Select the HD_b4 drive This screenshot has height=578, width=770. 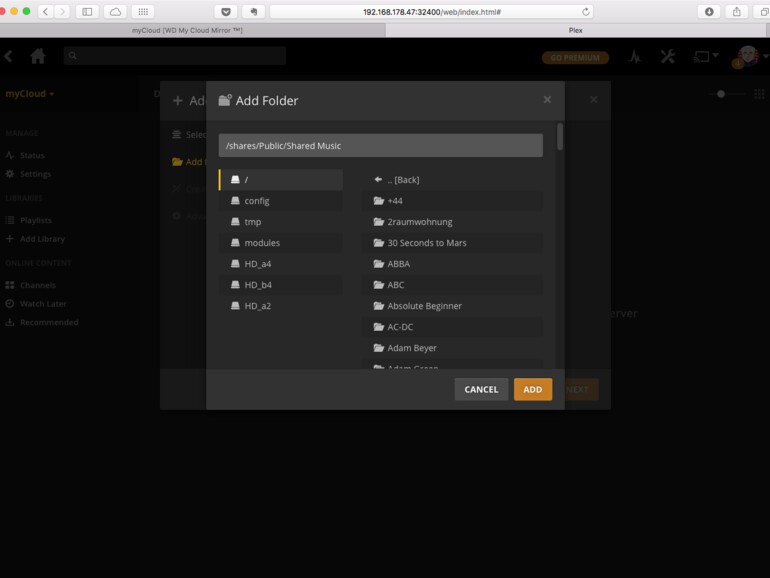[281, 285]
